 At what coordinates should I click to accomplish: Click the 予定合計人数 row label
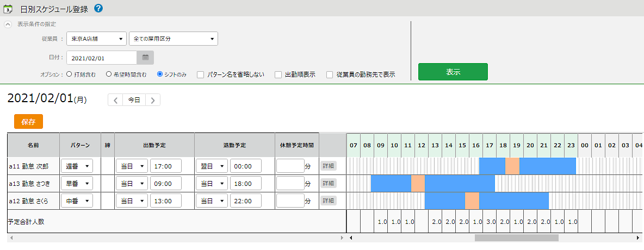[26, 222]
